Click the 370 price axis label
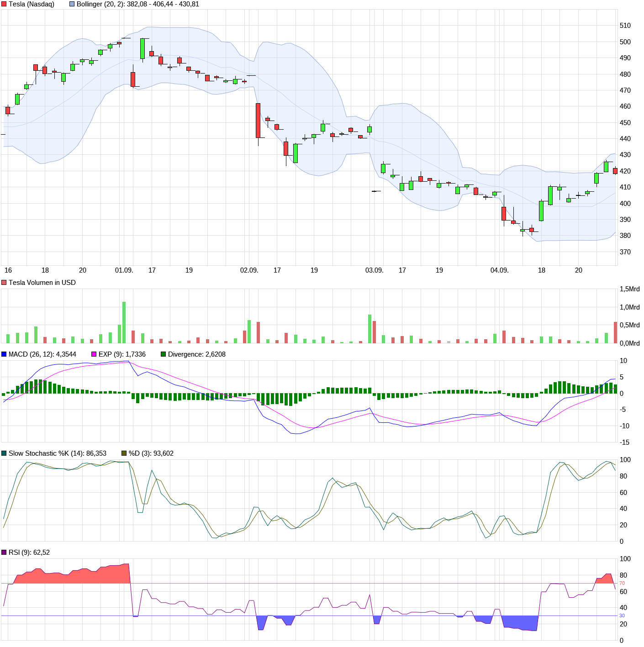This screenshot has width=644, height=647. [625, 252]
